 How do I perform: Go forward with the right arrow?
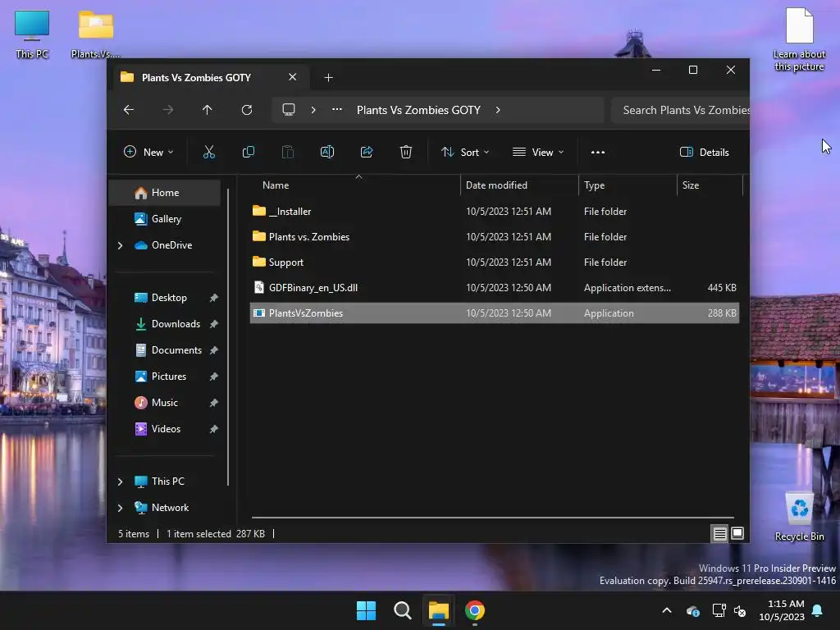coord(168,110)
